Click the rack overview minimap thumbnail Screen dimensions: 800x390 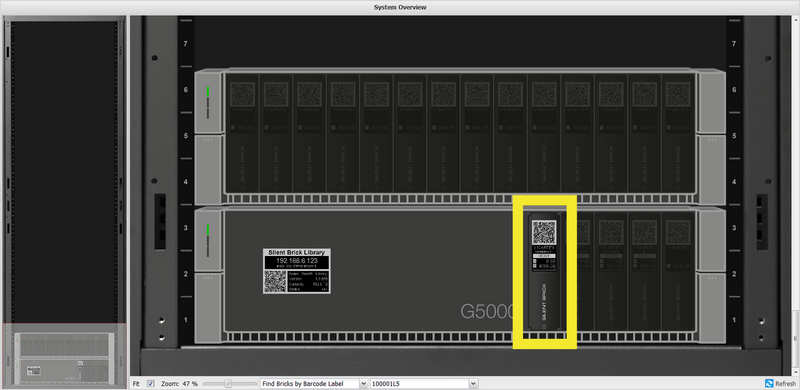click(64, 355)
